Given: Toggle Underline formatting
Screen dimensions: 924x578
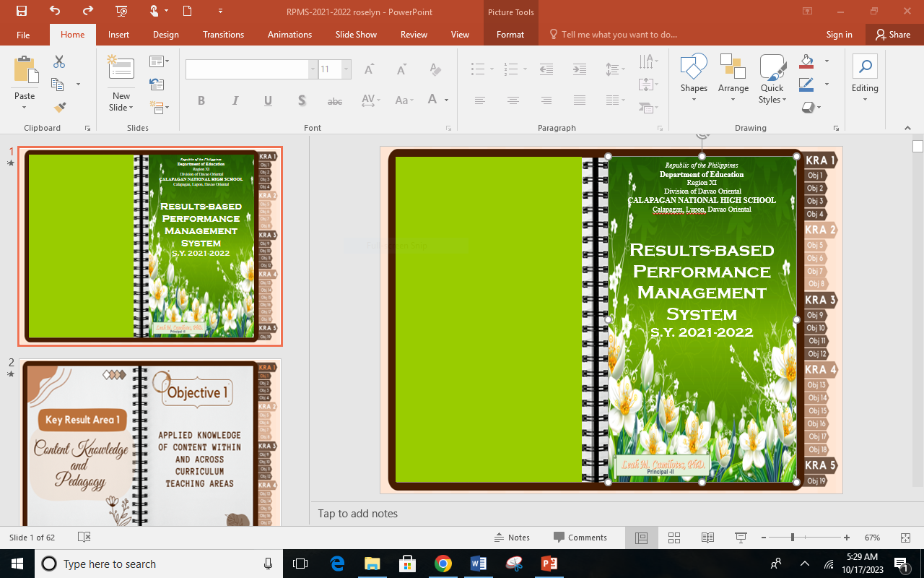Looking at the screenshot, I should [x=268, y=100].
